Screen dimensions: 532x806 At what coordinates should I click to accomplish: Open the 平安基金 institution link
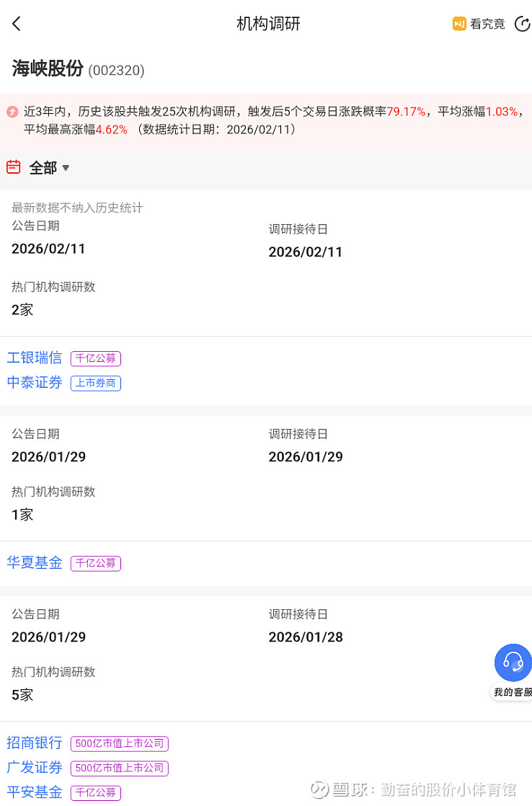pyautogui.click(x=35, y=792)
